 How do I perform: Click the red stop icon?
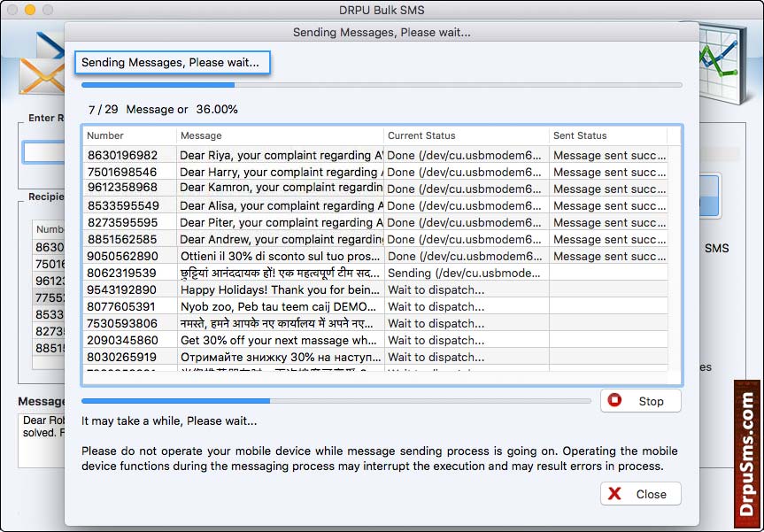pyautogui.click(x=615, y=400)
